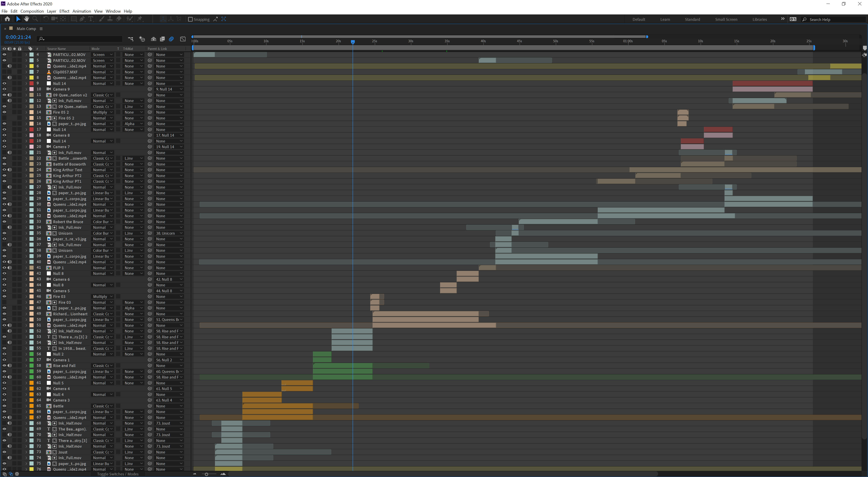868x477 pixels.
Task: Expand layer 23 Battle of Bosworth properties
Action: (x=26, y=164)
